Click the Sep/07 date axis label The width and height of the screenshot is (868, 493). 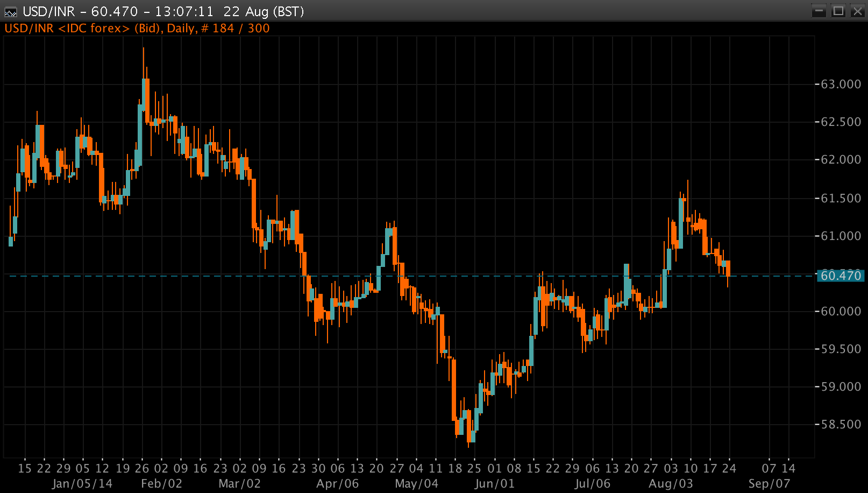pyautogui.click(x=769, y=483)
